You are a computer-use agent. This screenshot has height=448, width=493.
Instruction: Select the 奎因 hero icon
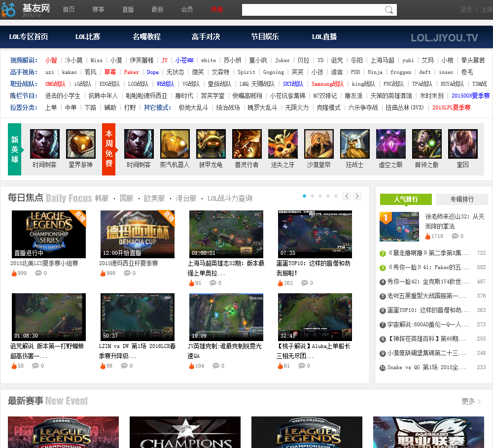[x=463, y=144]
